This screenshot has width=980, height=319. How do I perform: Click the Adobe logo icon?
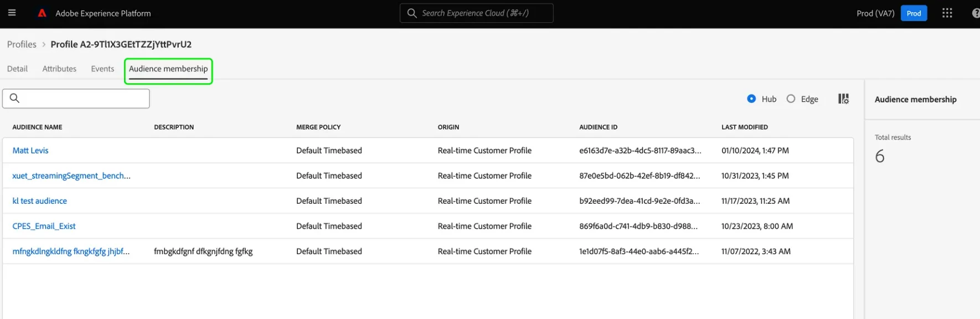pyautogui.click(x=42, y=13)
